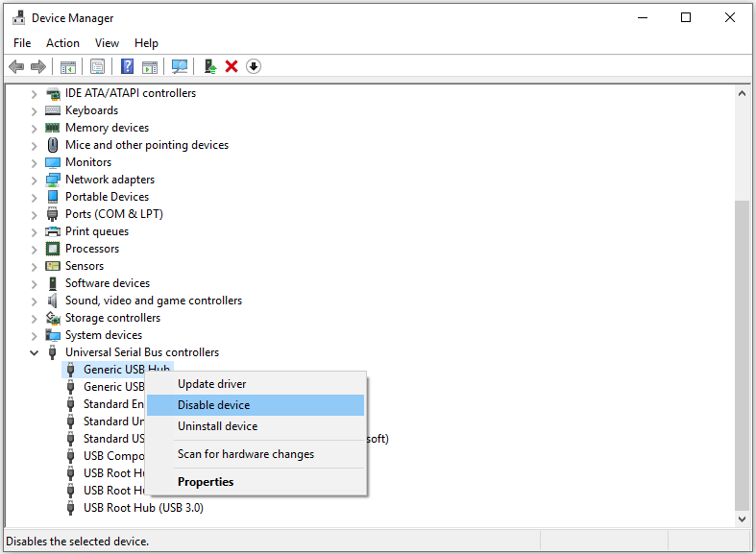Choose Disable device in context menu
Screen dimensions: 756x554
pos(256,405)
